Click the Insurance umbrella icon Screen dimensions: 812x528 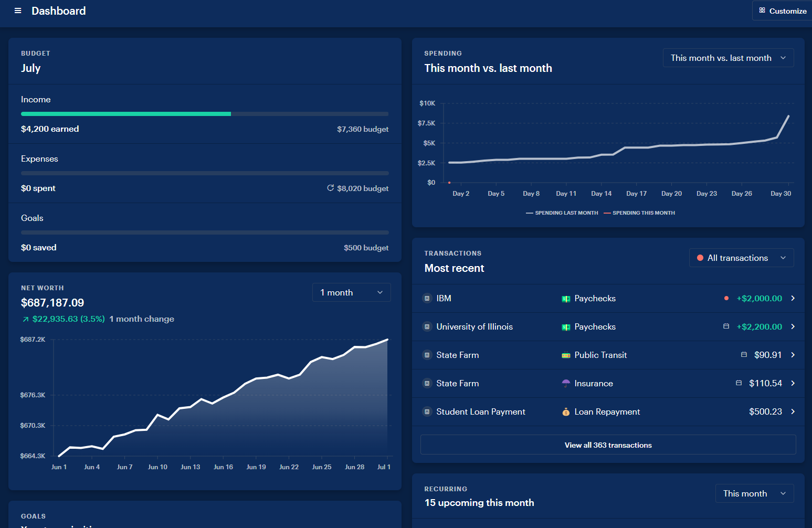tap(566, 384)
